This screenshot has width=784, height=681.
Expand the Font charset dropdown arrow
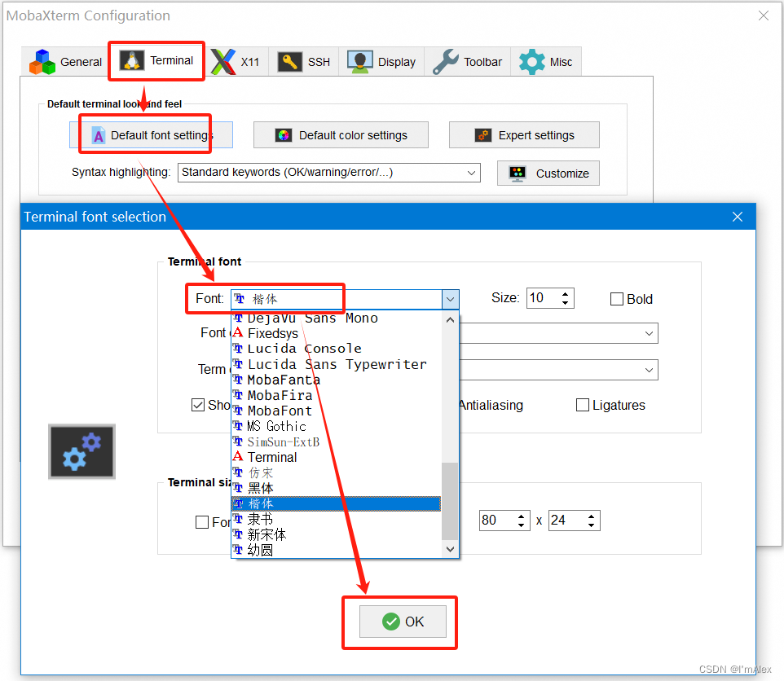[649, 333]
